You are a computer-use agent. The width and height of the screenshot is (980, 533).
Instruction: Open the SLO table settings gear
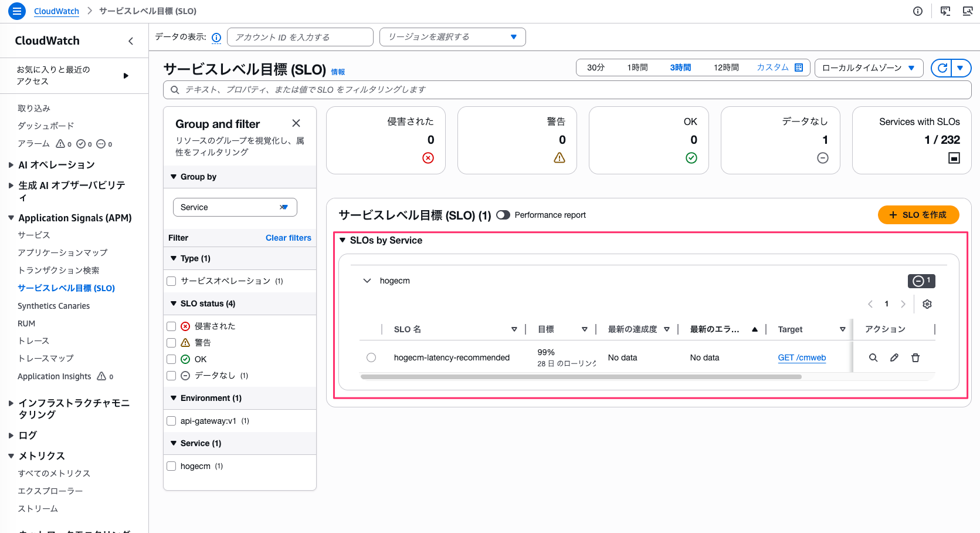927,304
